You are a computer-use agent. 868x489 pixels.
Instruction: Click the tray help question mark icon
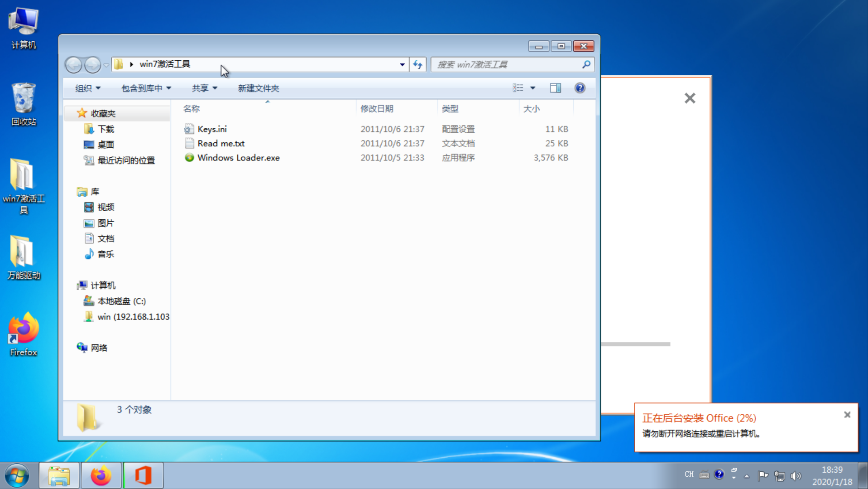point(719,474)
